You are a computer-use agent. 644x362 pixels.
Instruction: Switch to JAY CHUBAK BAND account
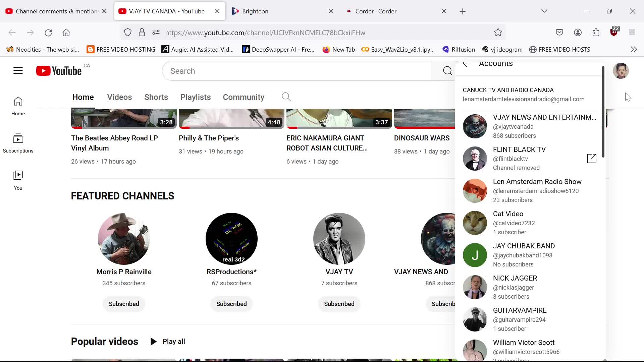pos(530,255)
